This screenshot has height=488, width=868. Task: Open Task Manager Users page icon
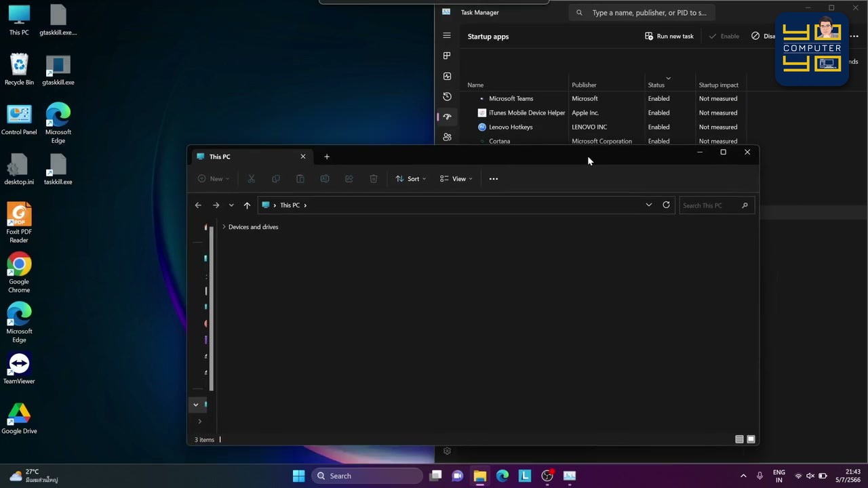point(446,137)
